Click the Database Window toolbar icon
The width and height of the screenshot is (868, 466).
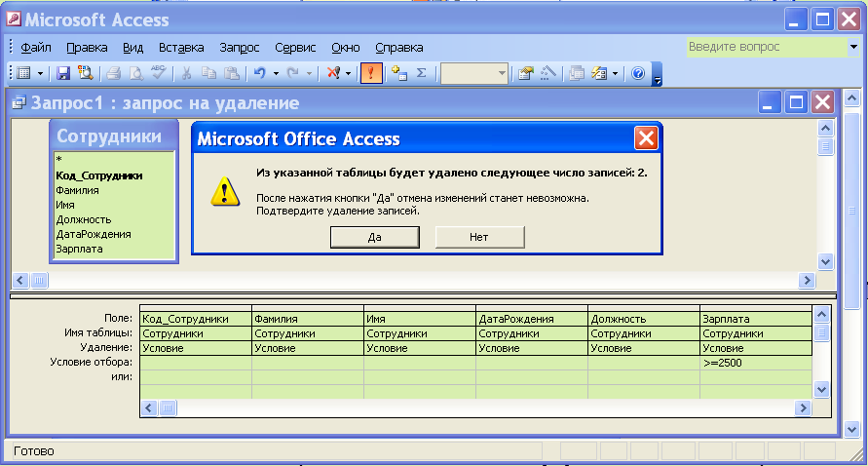577,73
